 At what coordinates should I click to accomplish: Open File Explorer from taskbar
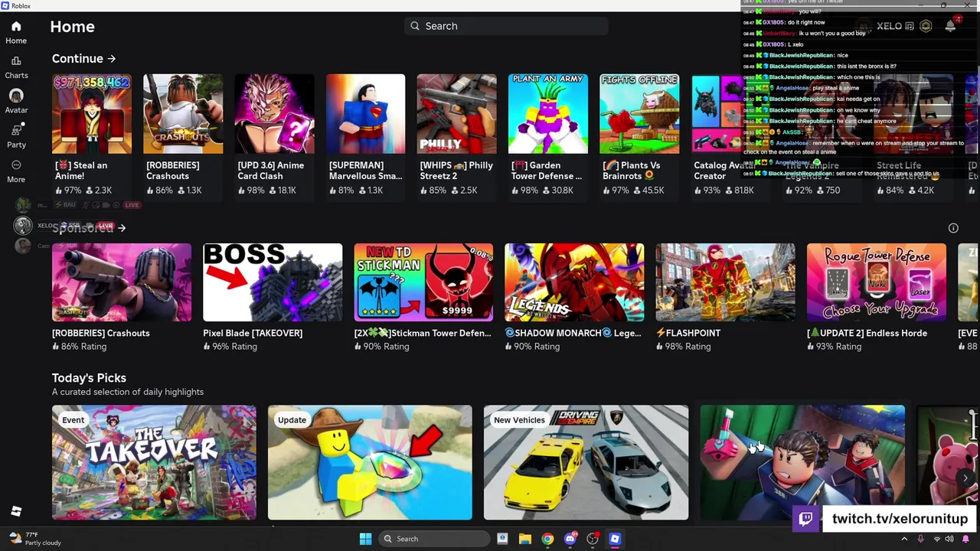point(525,539)
